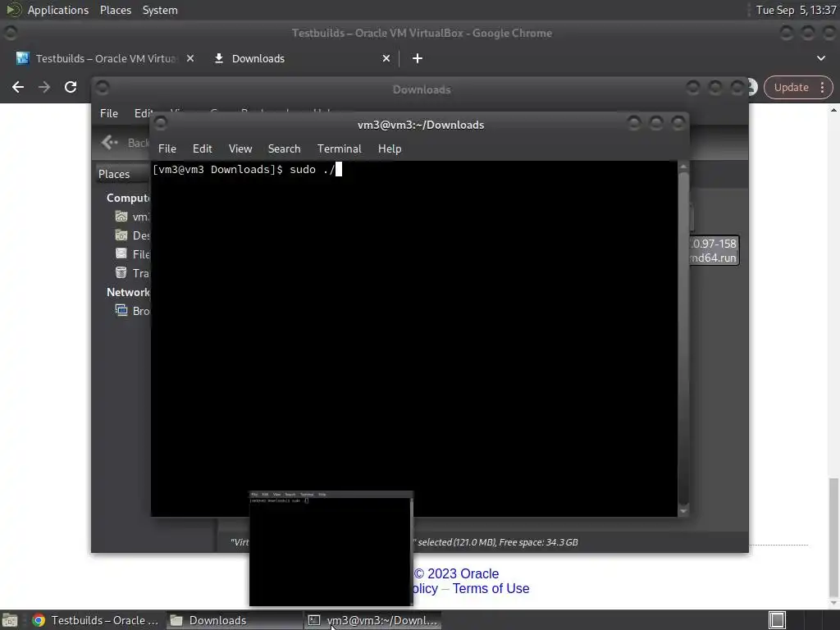This screenshot has height=630, width=840.
Task: Select the home folder icon in sidebar
Action: point(121,217)
